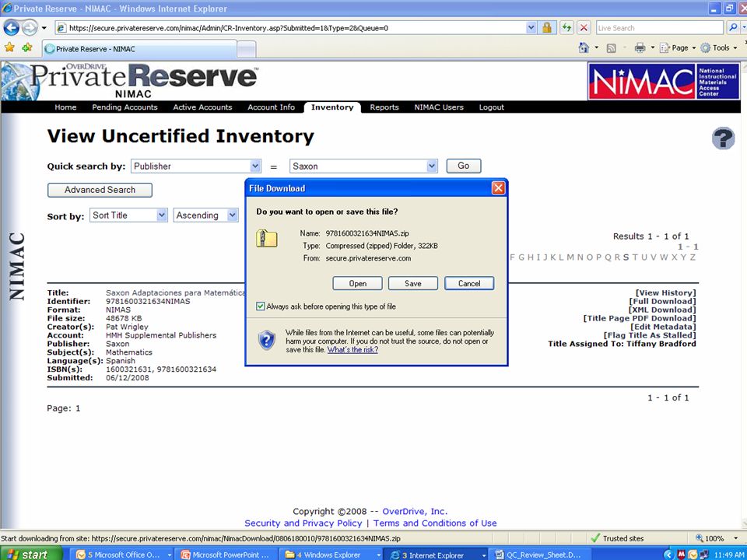Click the Home page icon in toolbar
Image resolution: width=747 pixels, height=560 pixels.
[x=584, y=47]
